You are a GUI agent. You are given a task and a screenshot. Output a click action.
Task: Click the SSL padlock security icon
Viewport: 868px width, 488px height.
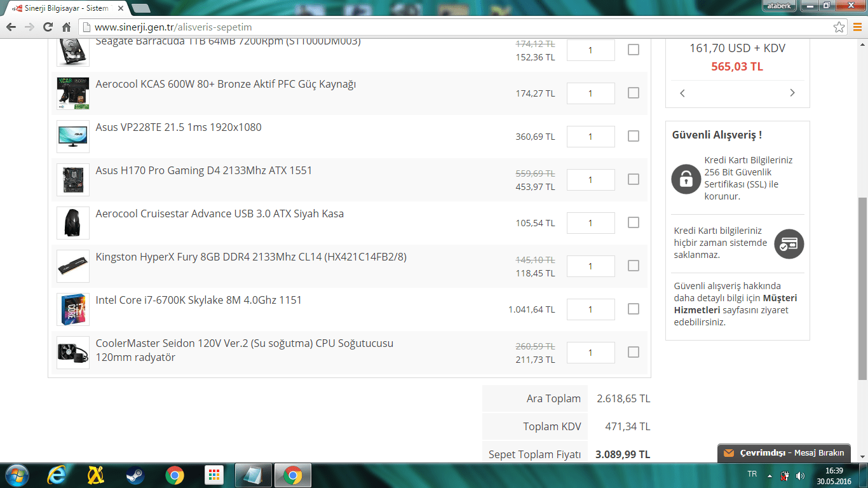click(686, 179)
